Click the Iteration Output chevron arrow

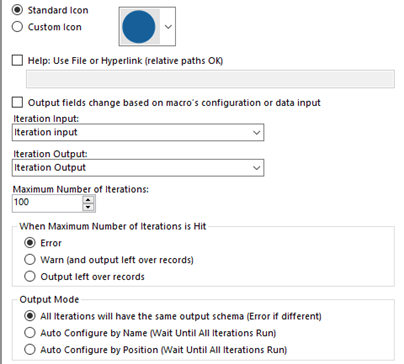coord(256,168)
